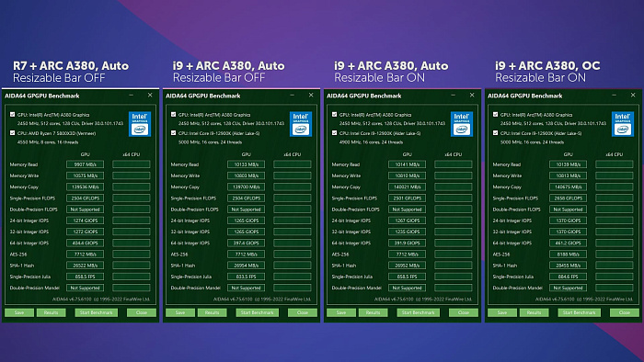The image size is (644, 362).
Task: Click Intel Graphics logo in first benchmark window
Action: pos(140,124)
